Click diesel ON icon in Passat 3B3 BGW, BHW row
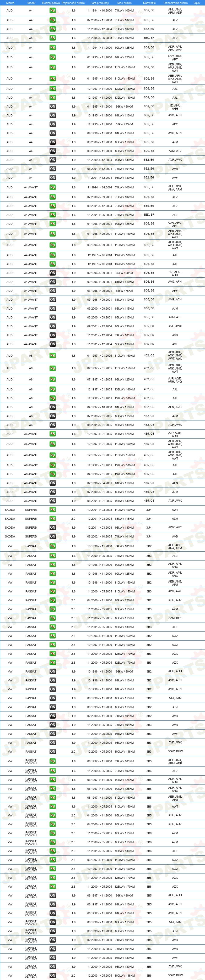 click(x=53, y=751)
